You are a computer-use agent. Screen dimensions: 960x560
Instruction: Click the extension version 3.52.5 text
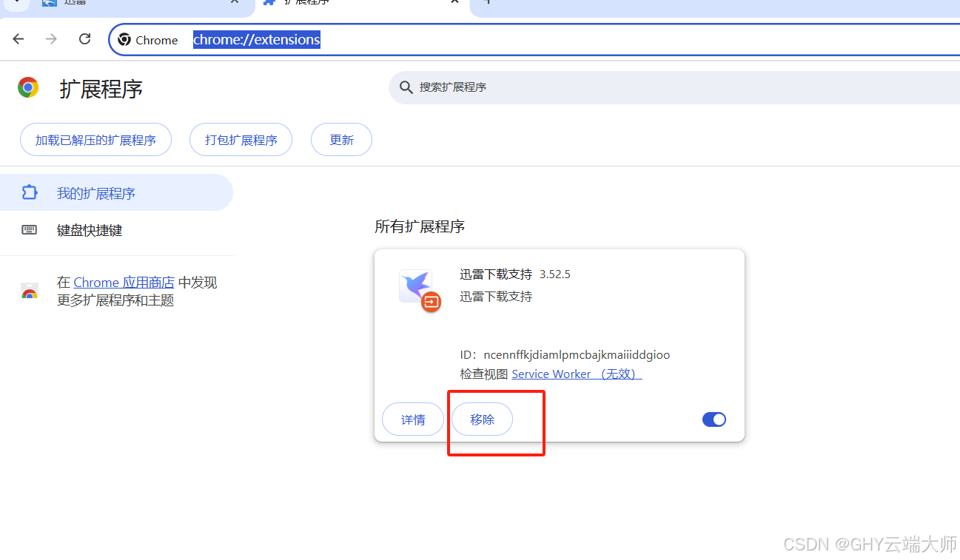click(555, 274)
